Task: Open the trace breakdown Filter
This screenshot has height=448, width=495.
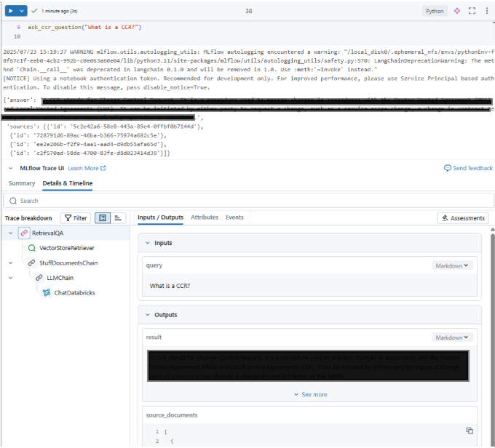Action: point(76,218)
